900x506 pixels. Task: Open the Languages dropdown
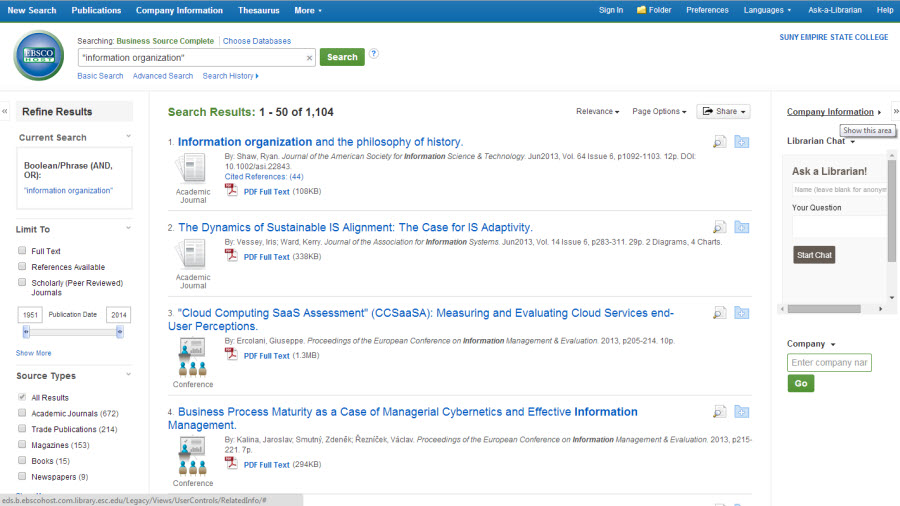pos(767,10)
